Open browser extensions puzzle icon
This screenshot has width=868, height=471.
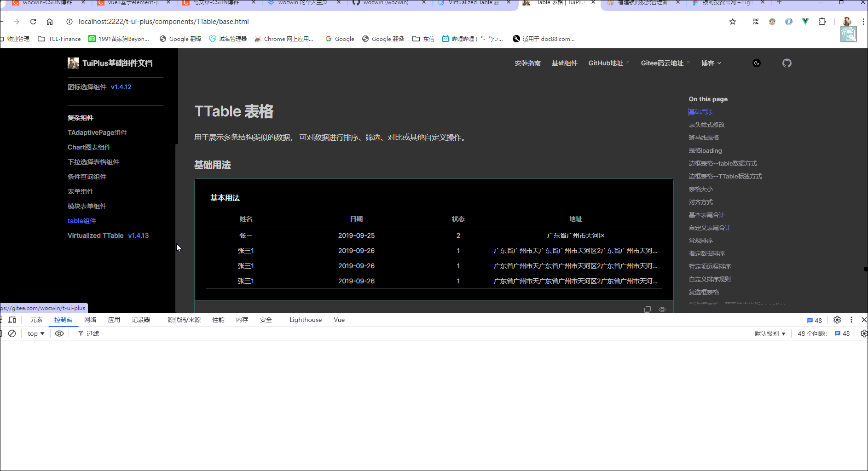click(822, 22)
